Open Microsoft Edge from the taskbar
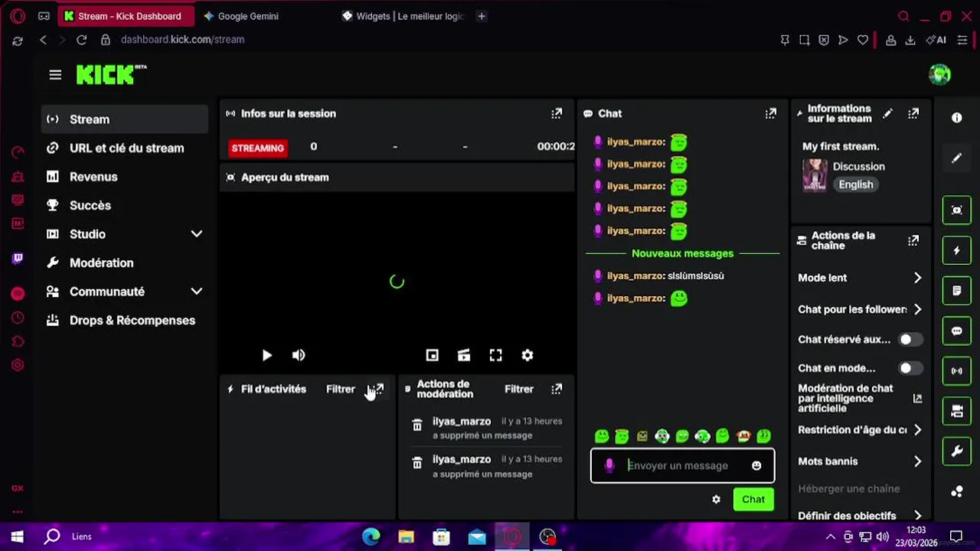 (x=371, y=536)
